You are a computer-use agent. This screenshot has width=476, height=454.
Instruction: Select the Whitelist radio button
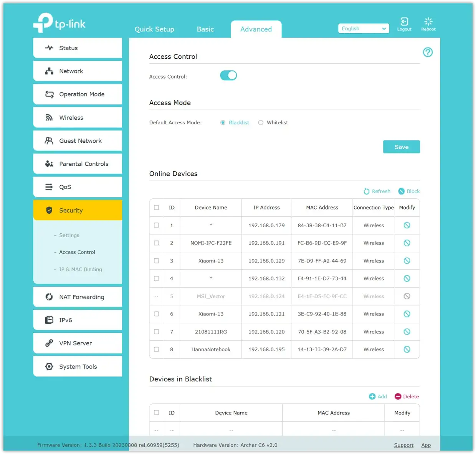pos(261,123)
